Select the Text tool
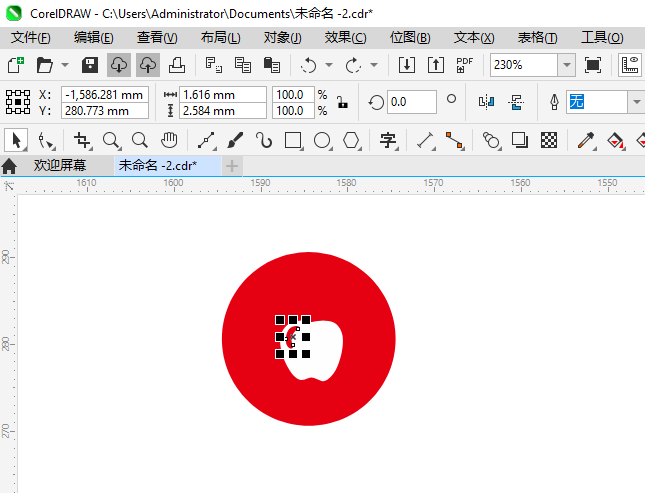 [388, 140]
